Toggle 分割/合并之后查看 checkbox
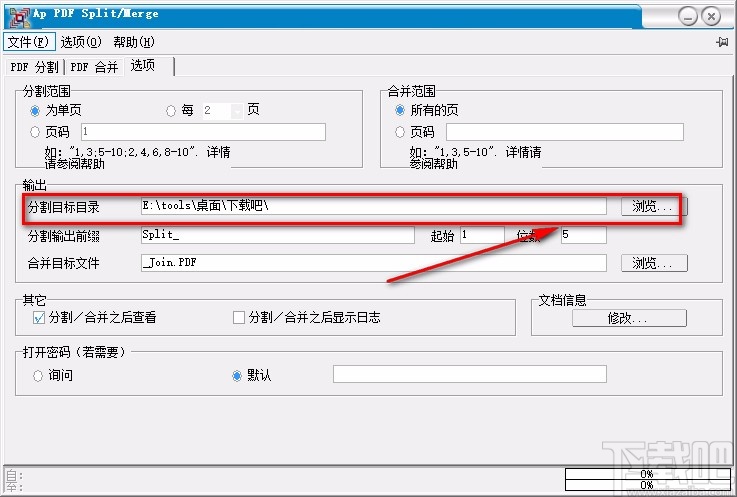The width and height of the screenshot is (737, 497). 39,318
